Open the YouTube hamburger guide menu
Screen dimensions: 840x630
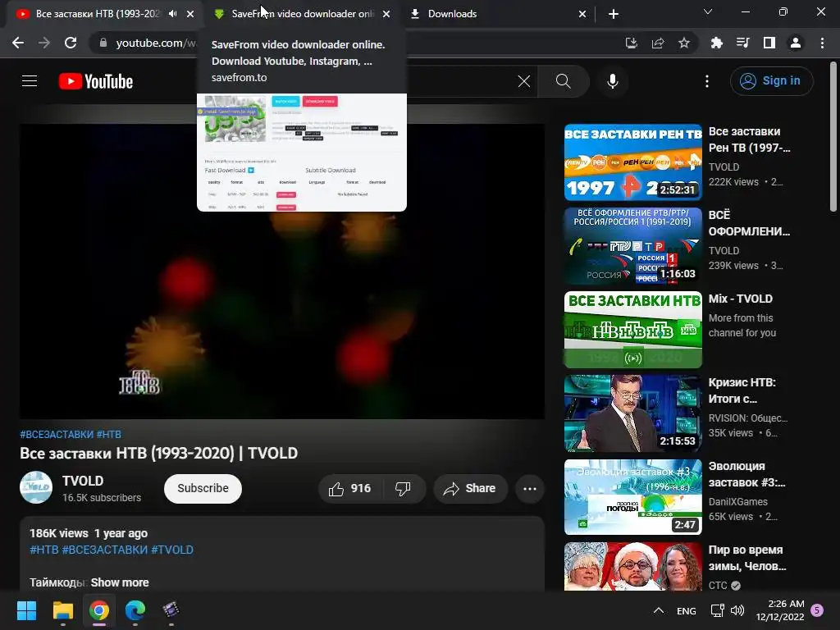pos(30,81)
